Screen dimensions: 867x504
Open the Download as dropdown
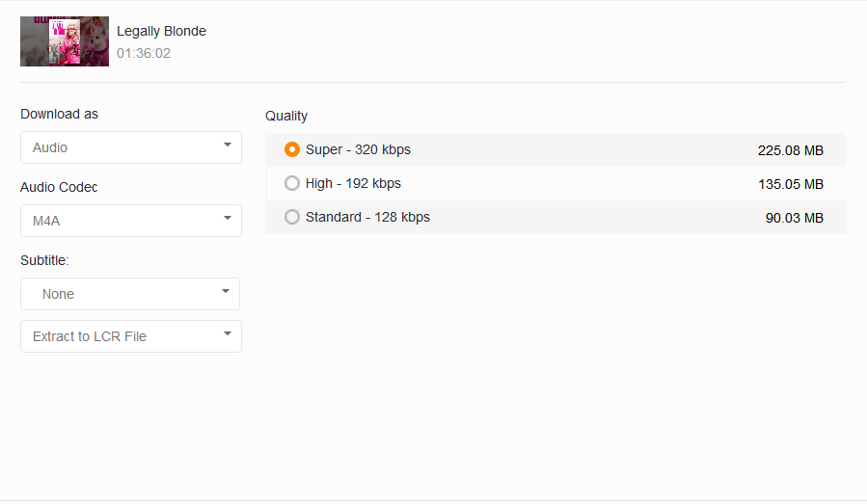[130, 147]
